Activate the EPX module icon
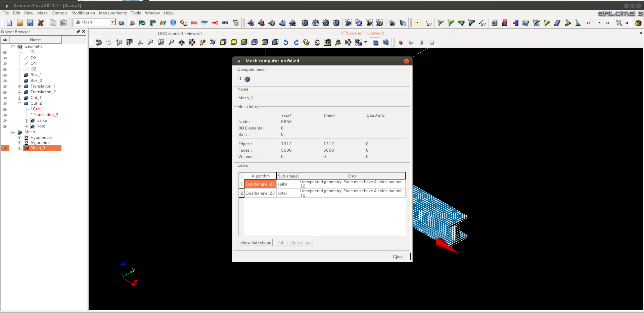Screen dimensions: 644x313 [225, 23]
